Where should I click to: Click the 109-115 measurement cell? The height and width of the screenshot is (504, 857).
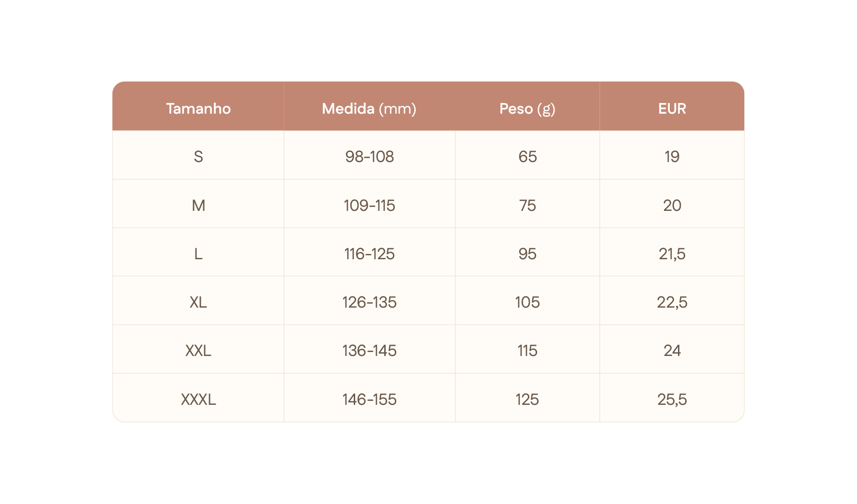[x=369, y=206]
